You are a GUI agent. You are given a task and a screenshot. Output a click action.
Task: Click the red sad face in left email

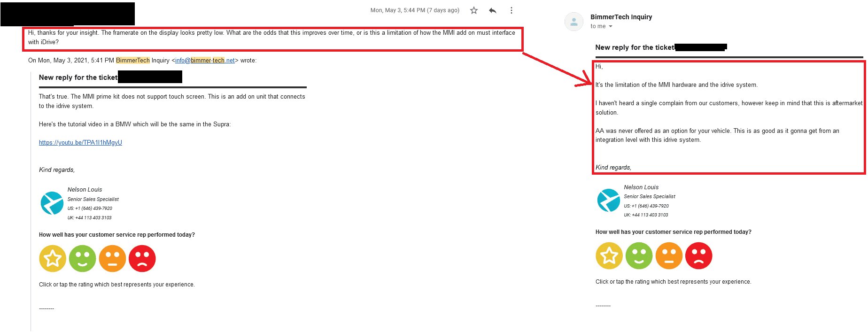[x=142, y=259]
